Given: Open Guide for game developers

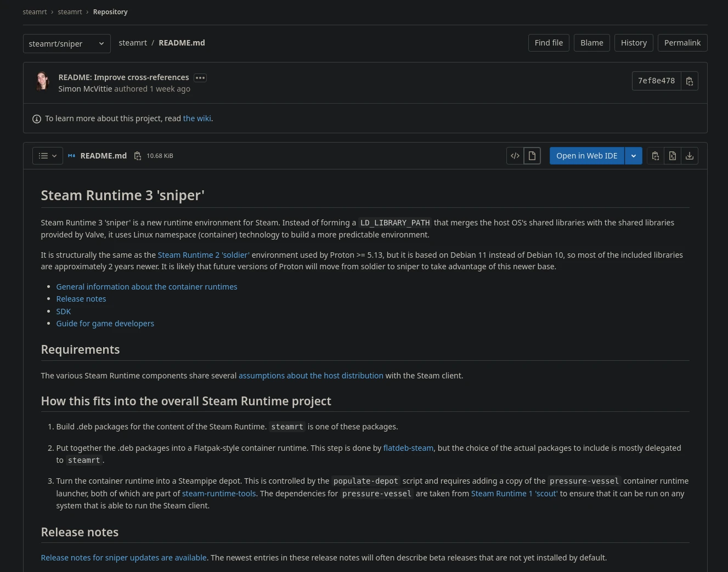Looking at the screenshot, I should coord(105,324).
